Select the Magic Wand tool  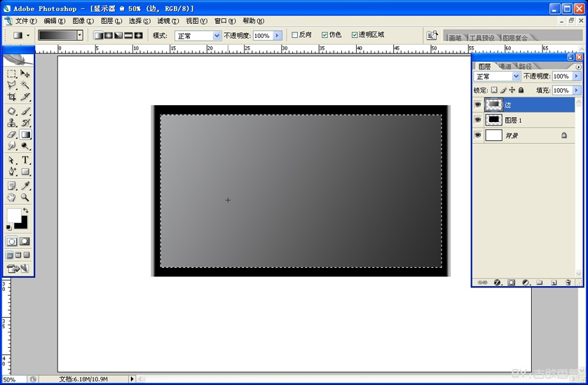25,85
